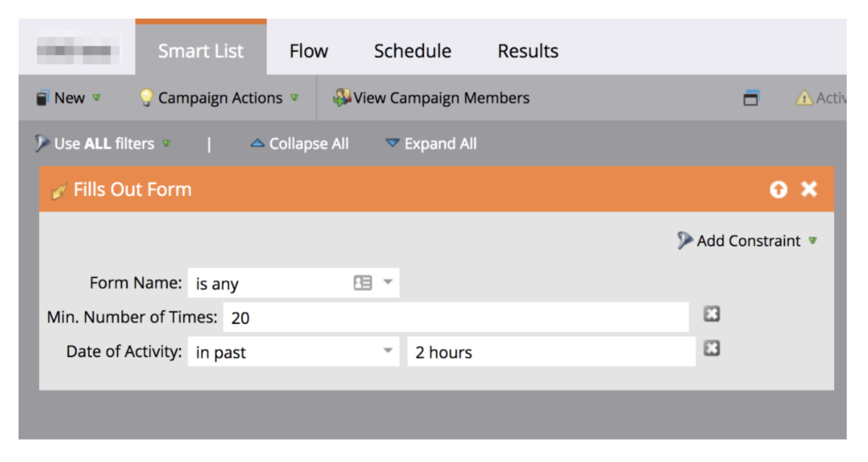Open the Use ALL filters dropdown

(x=103, y=144)
